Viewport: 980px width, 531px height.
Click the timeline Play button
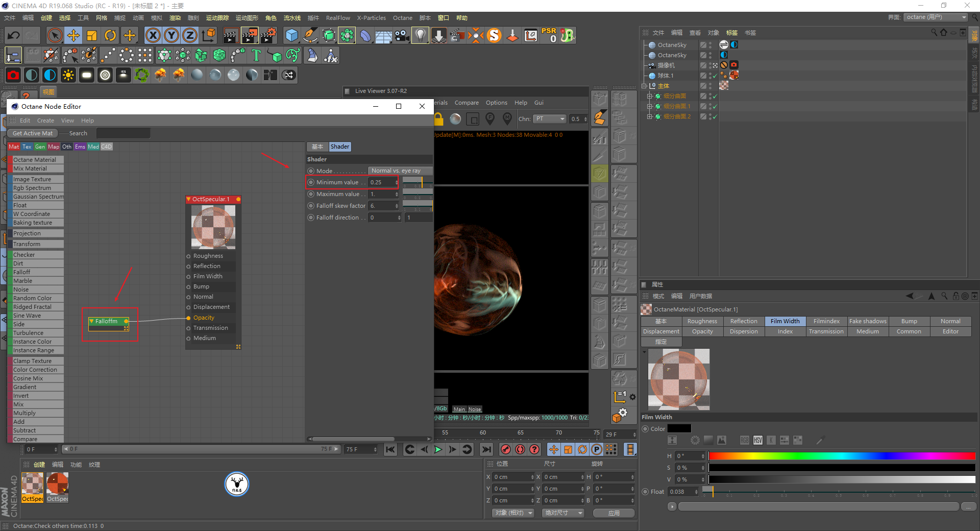438,449
